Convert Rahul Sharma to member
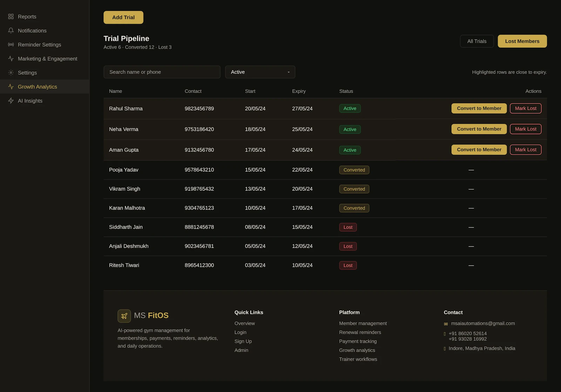The image size is (561, 392). click(479, 108)
